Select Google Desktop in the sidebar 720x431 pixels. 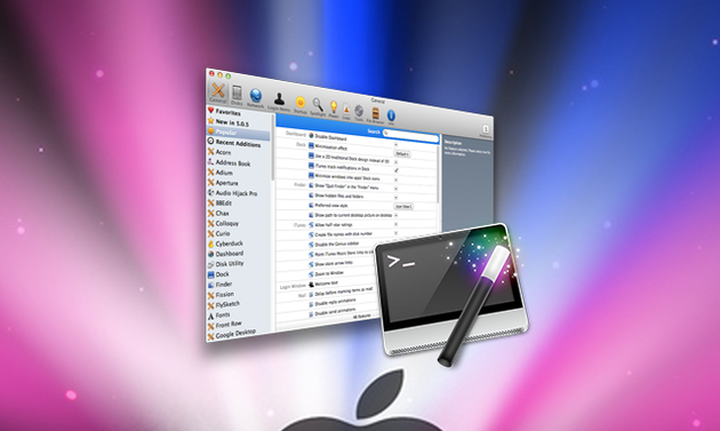(231, 335)
